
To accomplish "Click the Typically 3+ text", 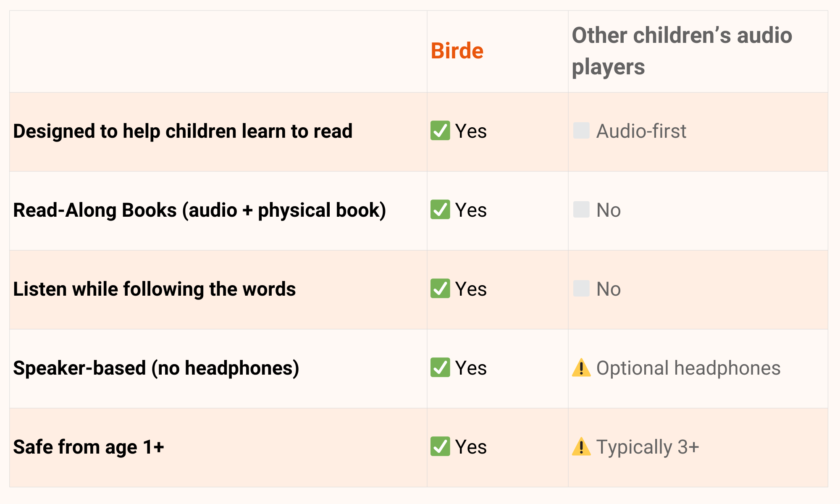I will pos(647,447).
